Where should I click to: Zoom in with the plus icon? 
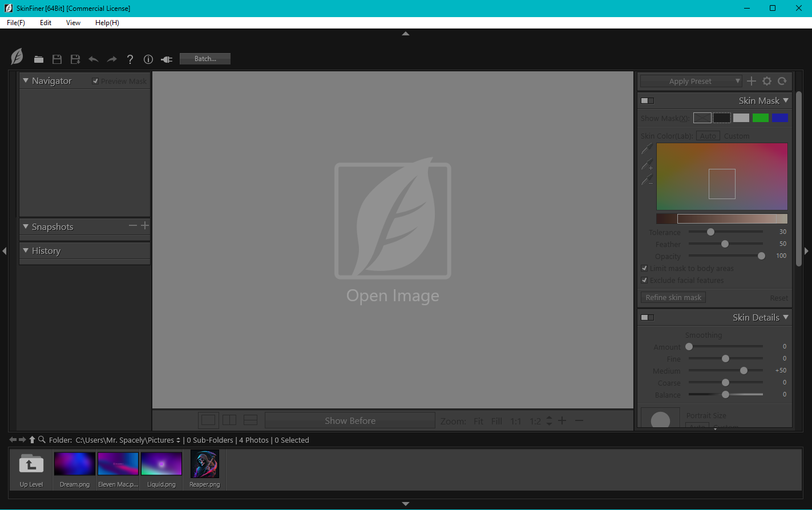click(x=562, y=420)
